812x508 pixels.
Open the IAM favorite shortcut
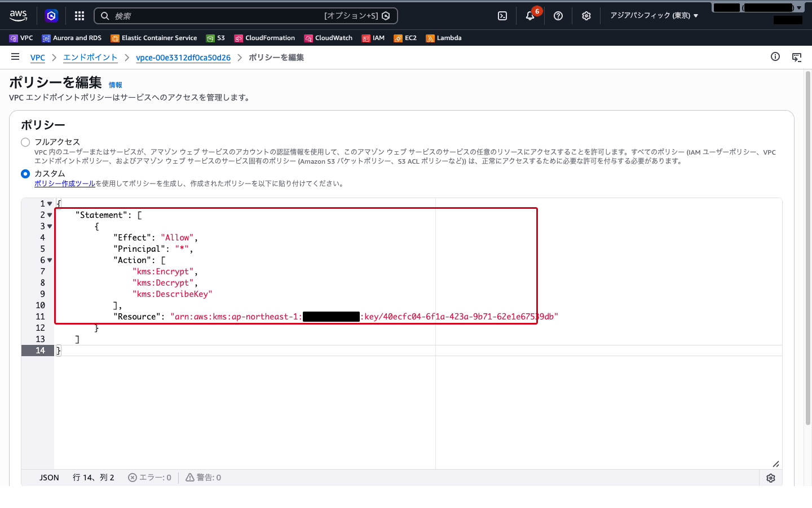point(373,38)
